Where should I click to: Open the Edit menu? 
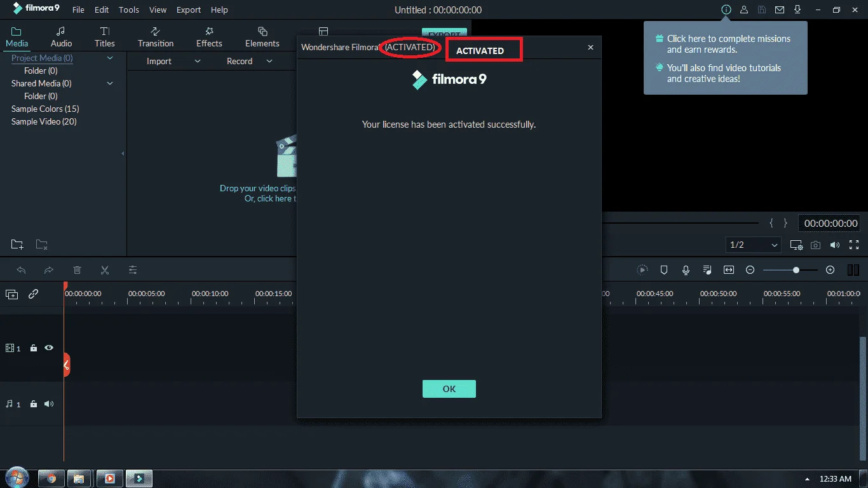pyautogui.click(x=102, y=10)
